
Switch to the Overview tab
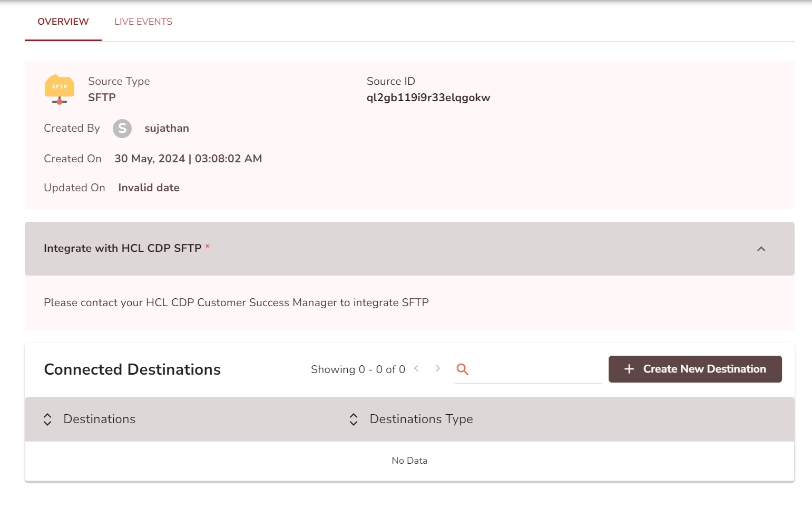pos(63,22)
